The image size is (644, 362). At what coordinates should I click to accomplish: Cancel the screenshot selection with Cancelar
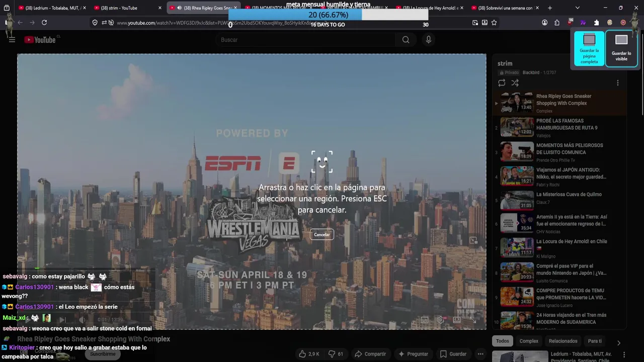click(x=322, y=234)
